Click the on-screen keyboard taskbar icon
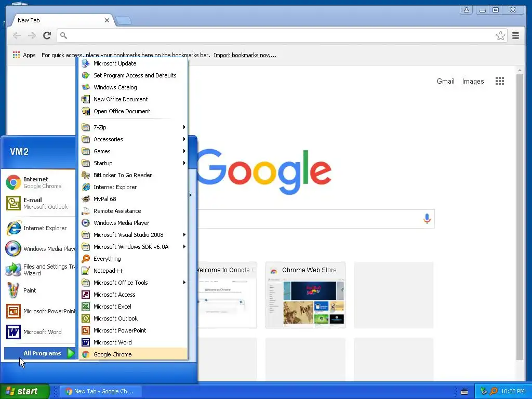This screenshot has width=532, height=399. point(464,392)
